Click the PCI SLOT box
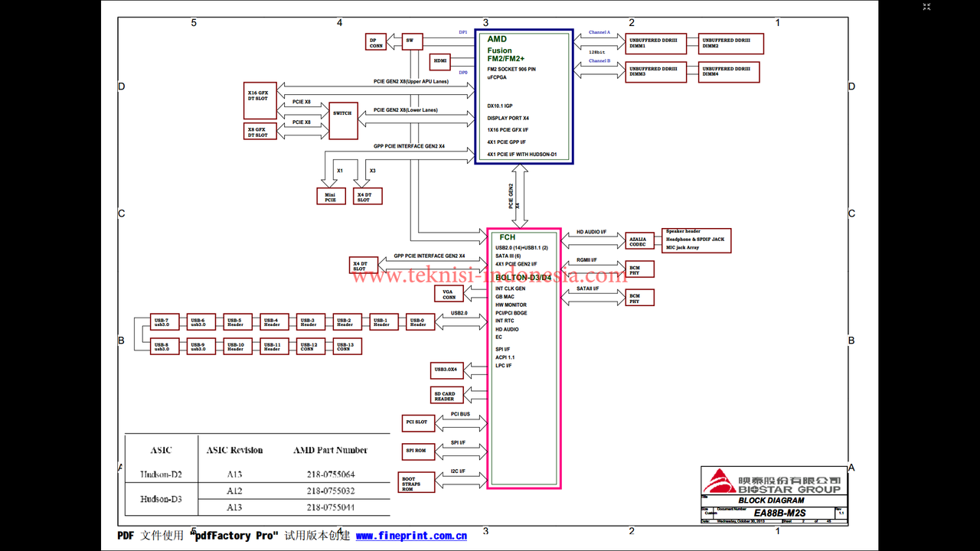This screenshot has height=551, width=980. [418, 422]
